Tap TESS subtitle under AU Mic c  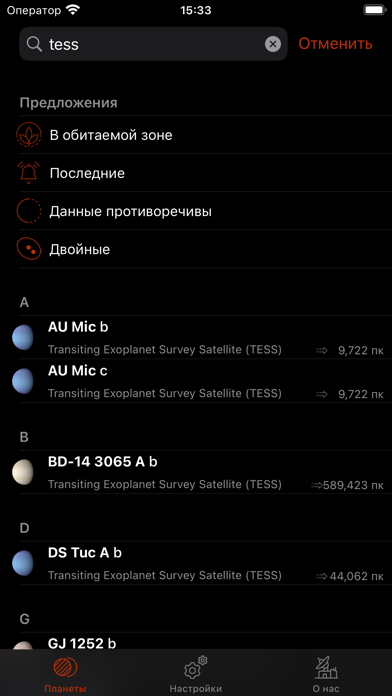coord(165,393)
